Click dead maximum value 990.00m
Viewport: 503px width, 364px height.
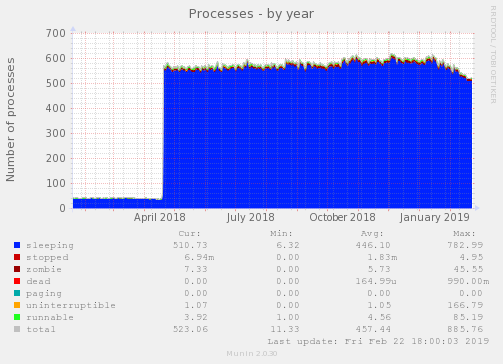tap(468, 281)
